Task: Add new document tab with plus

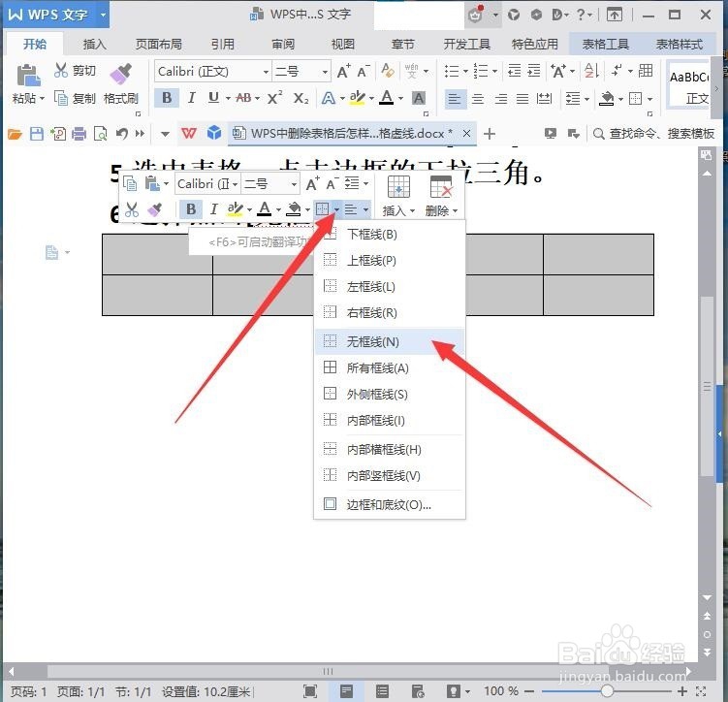Action: coord(489,134)
